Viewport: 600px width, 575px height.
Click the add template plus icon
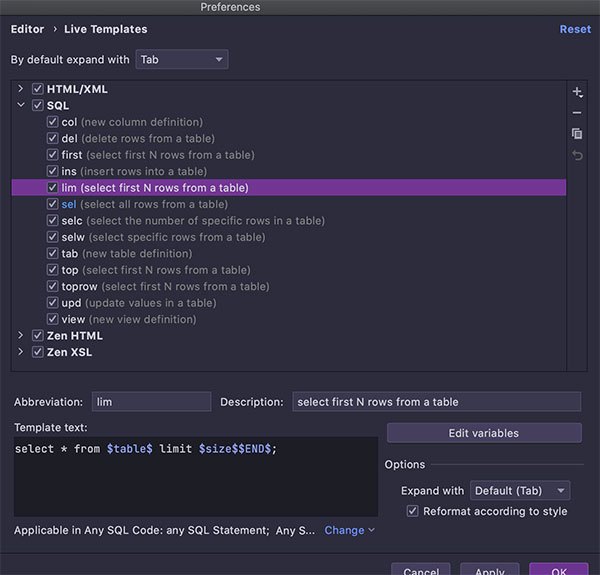[x=577, y=92]
